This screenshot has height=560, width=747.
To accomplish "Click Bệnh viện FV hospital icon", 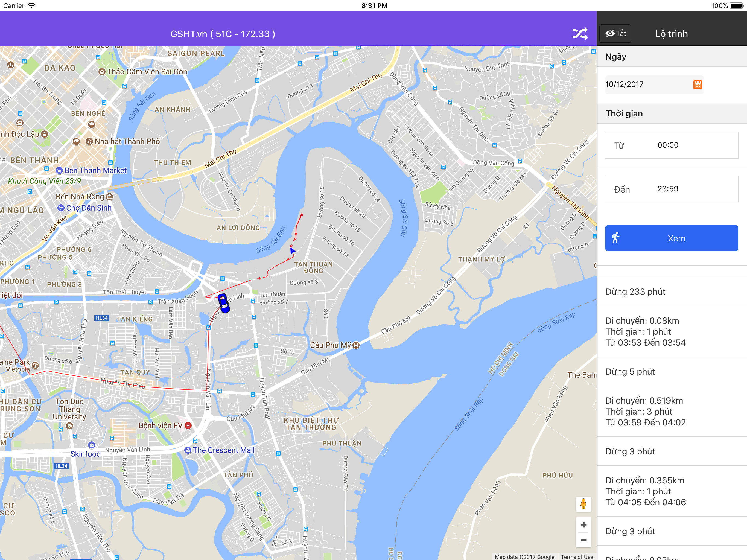I will [188, 425].
